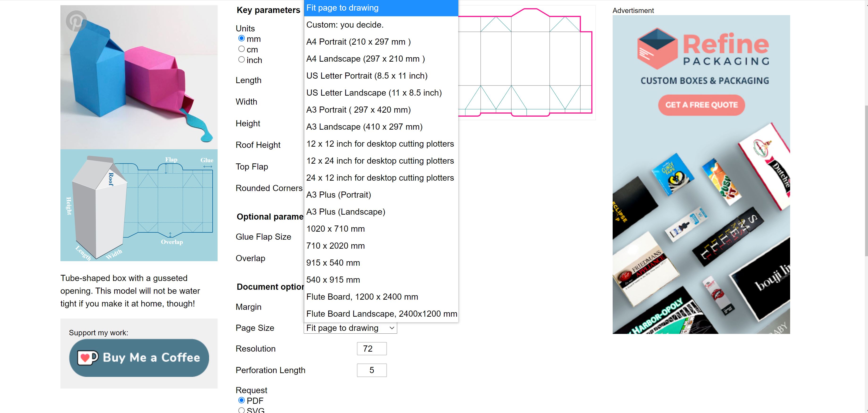This screenshot has height=413, width=868.
Task: Click the 'Roof Height' label
Action: (258, 145)
